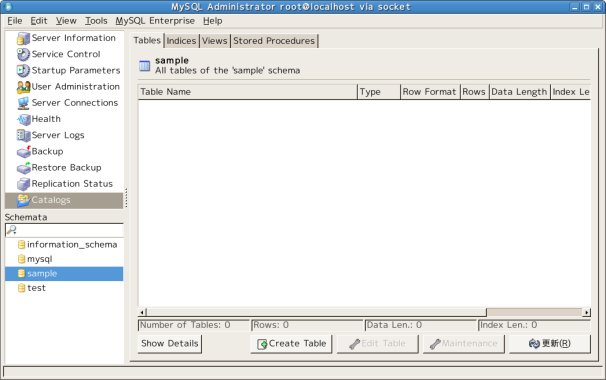Screen dimensions: 606x380
Task: Open the Tools menu
Action: (x=96, y=21)
